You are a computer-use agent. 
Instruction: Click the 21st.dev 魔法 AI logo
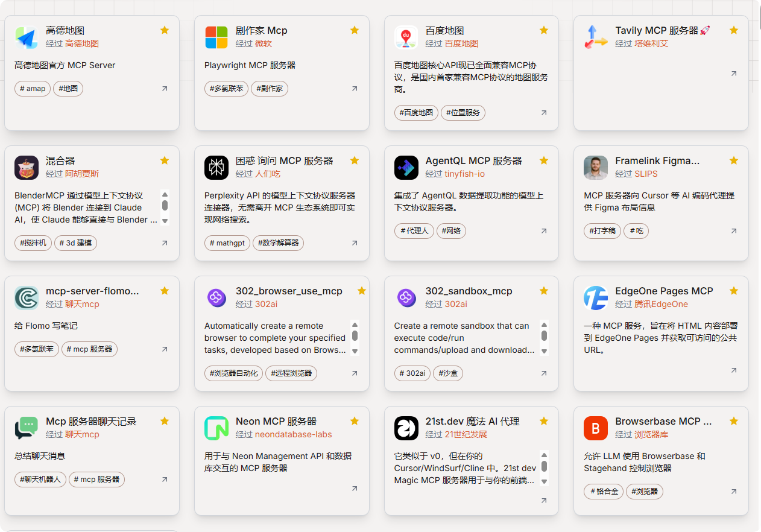coord(406,428)
